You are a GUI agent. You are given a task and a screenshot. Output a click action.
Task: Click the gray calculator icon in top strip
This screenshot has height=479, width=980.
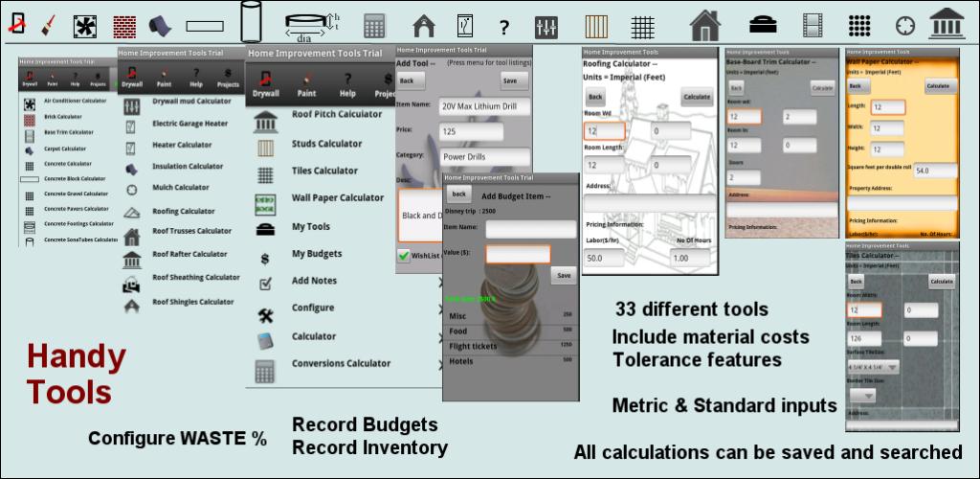tap(374, 26)
